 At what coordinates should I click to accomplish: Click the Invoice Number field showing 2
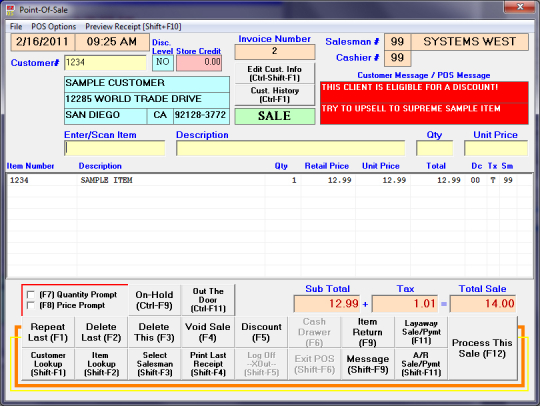274,52
